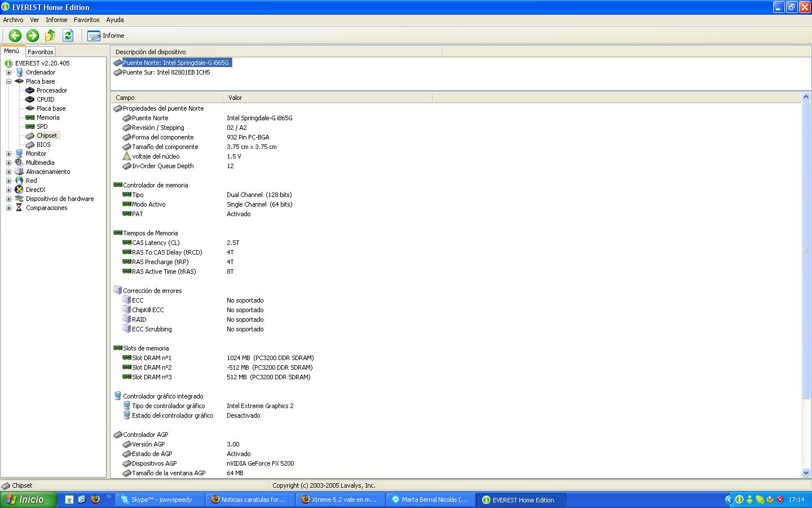Click the Descripción del dispositivo column header
Screen dimensions: 812x508
click(x=276, y=52)
